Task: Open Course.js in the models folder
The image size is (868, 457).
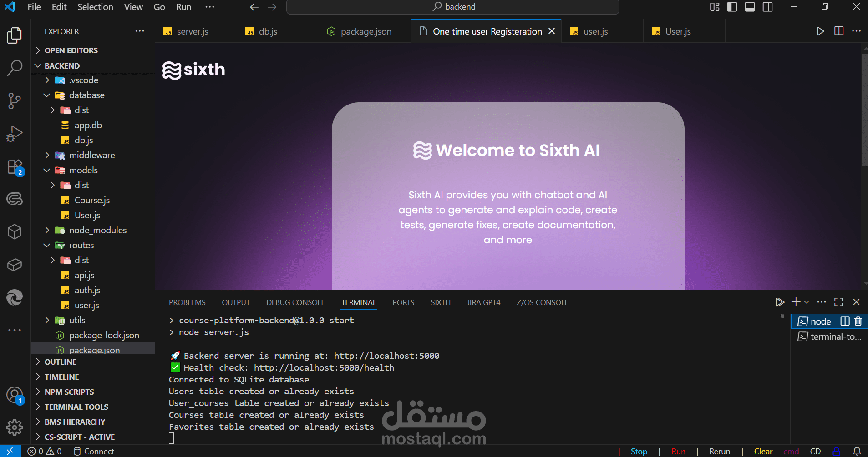Action: click(x=93, y=200)
